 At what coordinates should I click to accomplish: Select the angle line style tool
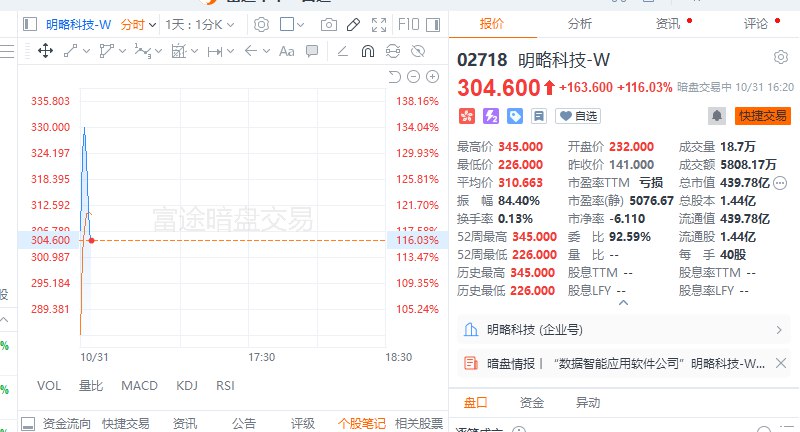[342, 51]
